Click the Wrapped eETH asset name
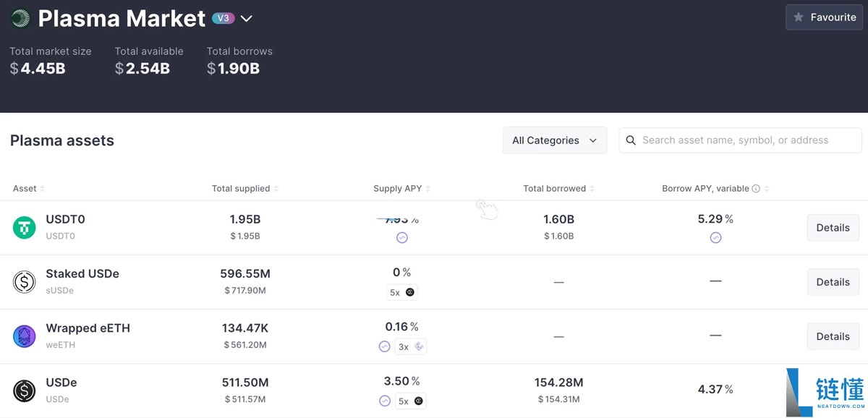The width and height of the screenshot is (868, 418). (88, 328)
